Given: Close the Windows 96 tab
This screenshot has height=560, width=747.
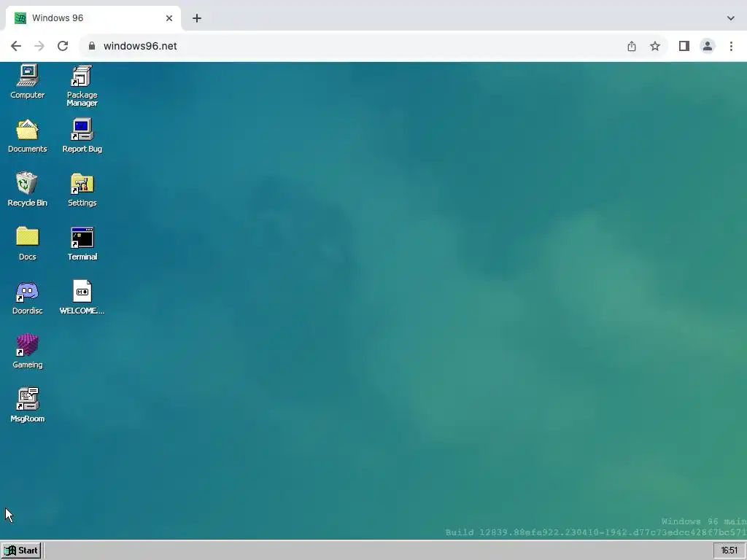Looking at the screenshot, I should [169, 18].
